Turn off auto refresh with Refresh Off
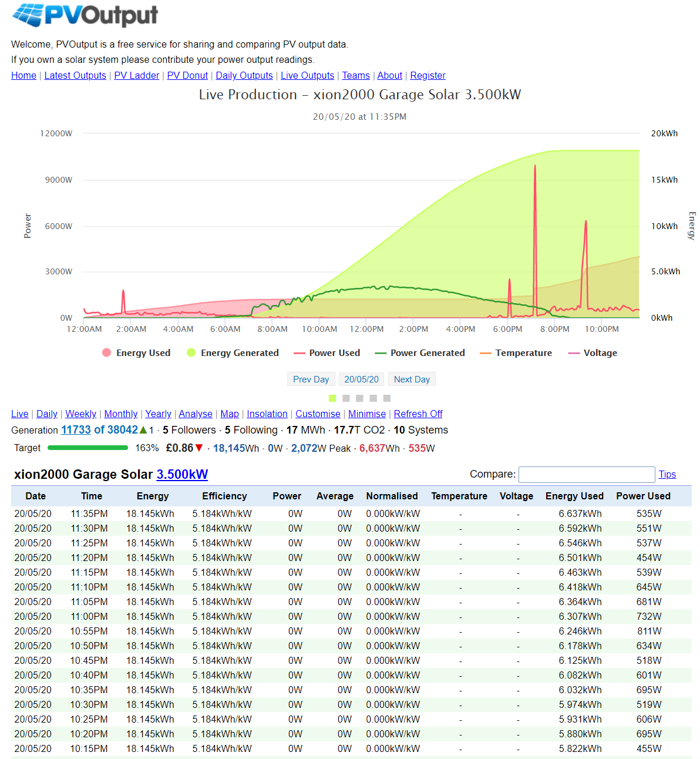700x759 pixels. pos(418,414)
